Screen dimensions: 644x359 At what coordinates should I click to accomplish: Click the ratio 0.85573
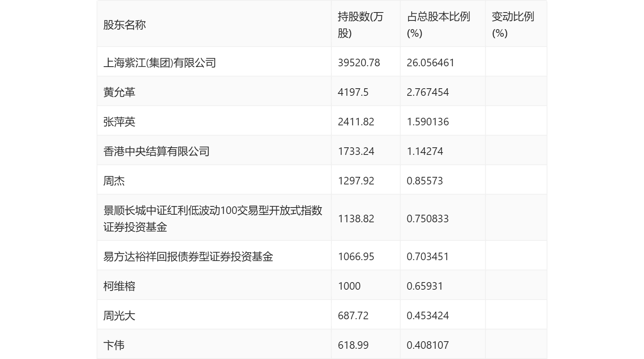pos(425,181)
